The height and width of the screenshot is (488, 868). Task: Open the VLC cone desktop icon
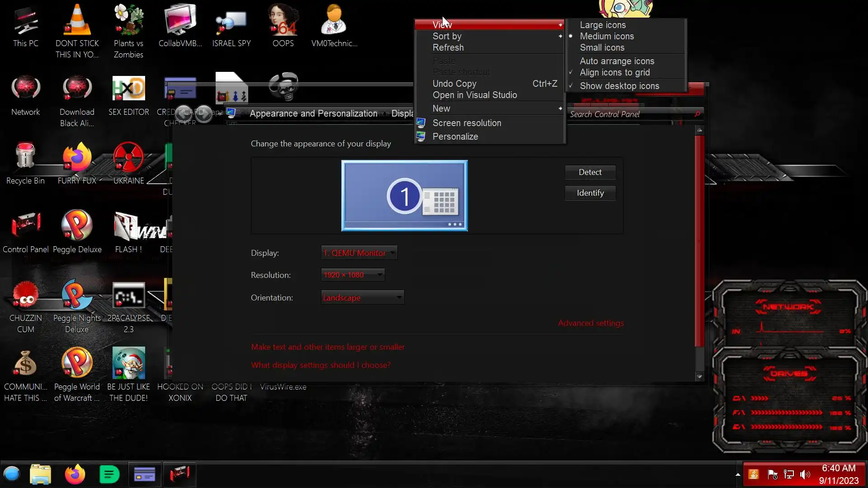pos(77,20)
